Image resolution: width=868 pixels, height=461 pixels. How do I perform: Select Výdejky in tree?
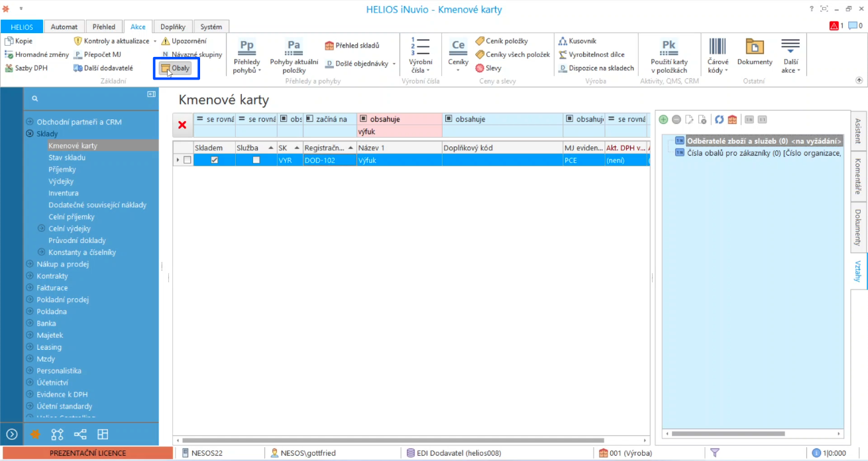[61, 181]
